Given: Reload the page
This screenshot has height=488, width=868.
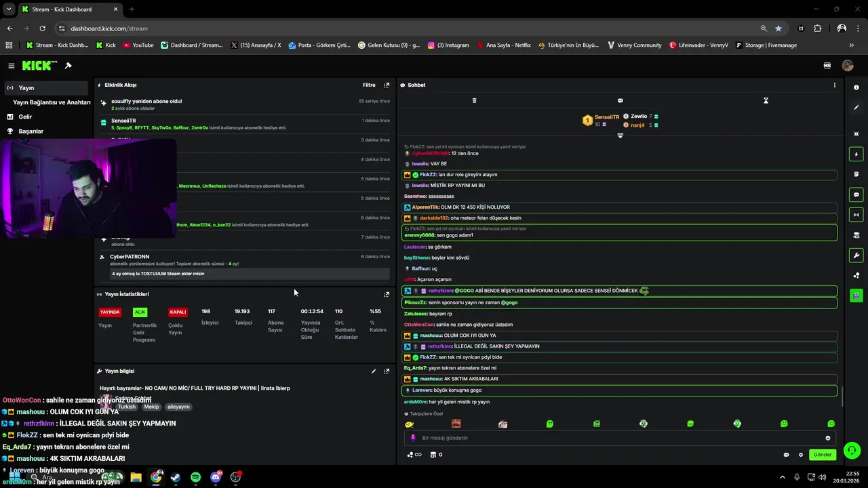Looking at the screenshot, I should tap(42, 28).
